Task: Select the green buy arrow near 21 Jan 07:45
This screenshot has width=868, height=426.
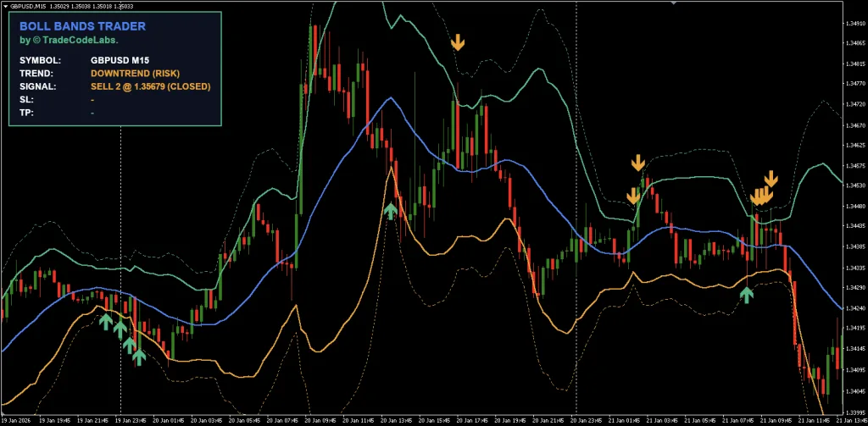Action: [747, 295]
